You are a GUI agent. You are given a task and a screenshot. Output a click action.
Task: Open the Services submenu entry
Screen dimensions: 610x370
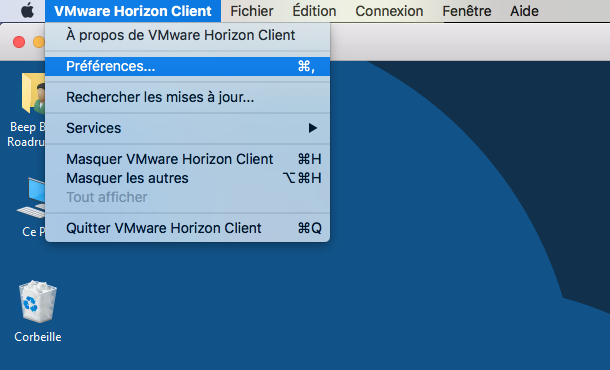188,128
